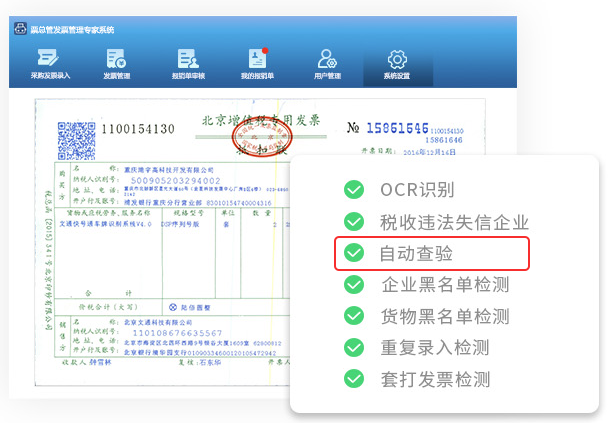This screenshot has width=608, height=423.
Task: Click green check icon beside 企业黑名单检测
Action: [354, 284]
